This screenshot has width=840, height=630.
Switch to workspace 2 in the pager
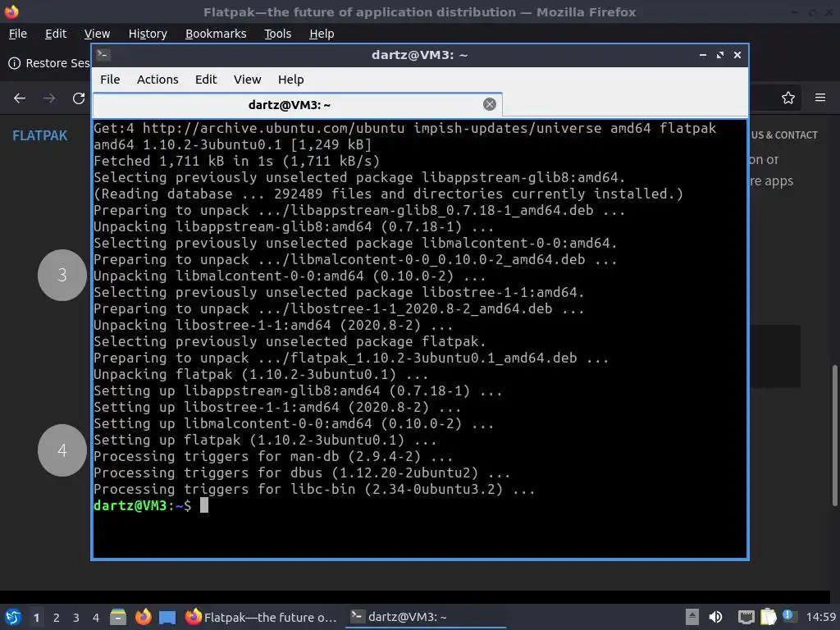coord(57,618)
